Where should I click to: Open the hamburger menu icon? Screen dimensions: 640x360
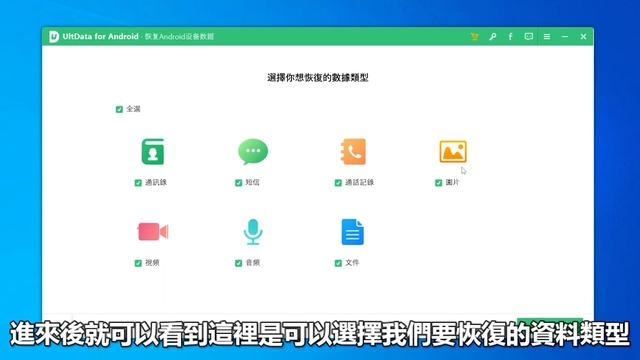pyautogui.click(x=547, y=36)
